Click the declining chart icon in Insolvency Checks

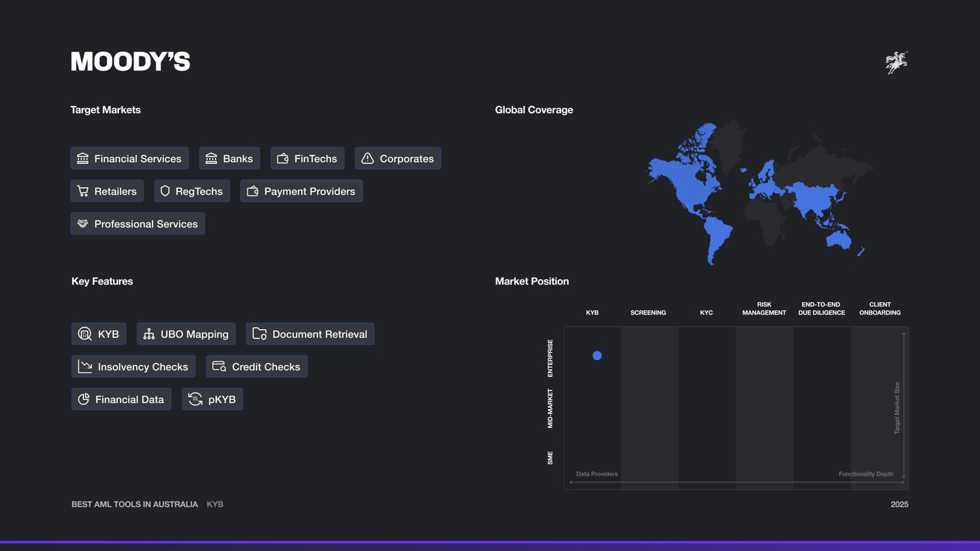click(x=85, y=367)
